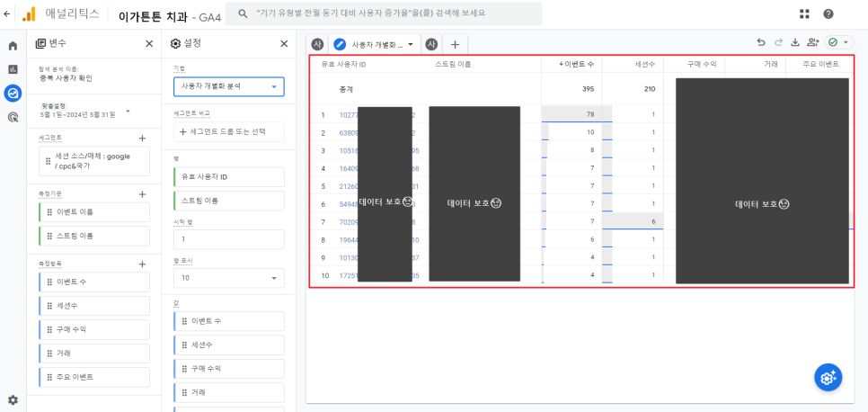The height and width of the screenshot is (412, 868).
Task: Open the Home icon in left sidebar
Action: pos(13,46)
